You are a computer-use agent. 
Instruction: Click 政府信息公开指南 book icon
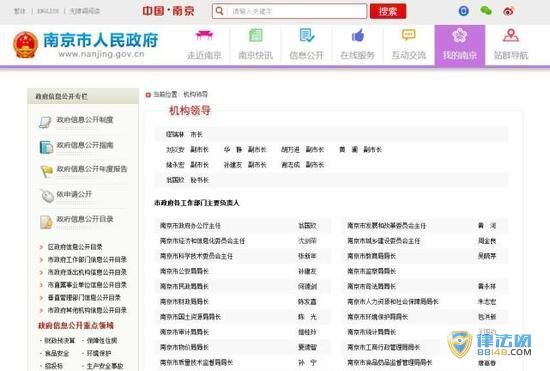pos(46,147)
